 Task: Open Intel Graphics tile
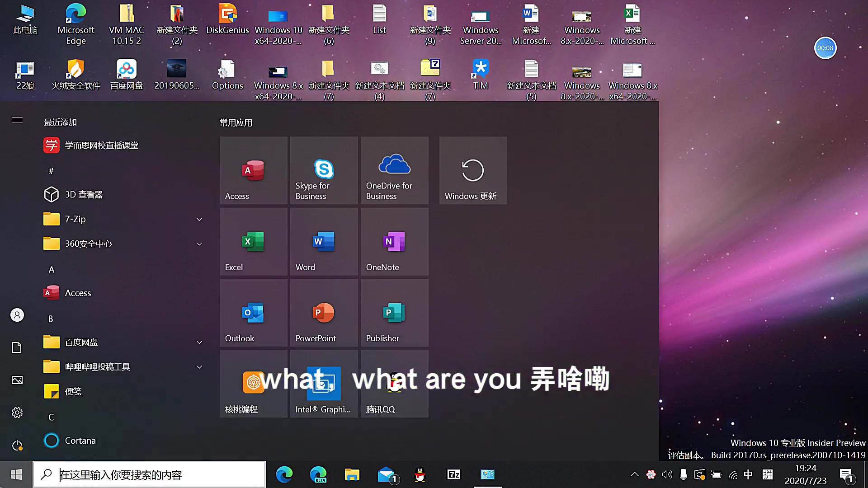[324, 383]
